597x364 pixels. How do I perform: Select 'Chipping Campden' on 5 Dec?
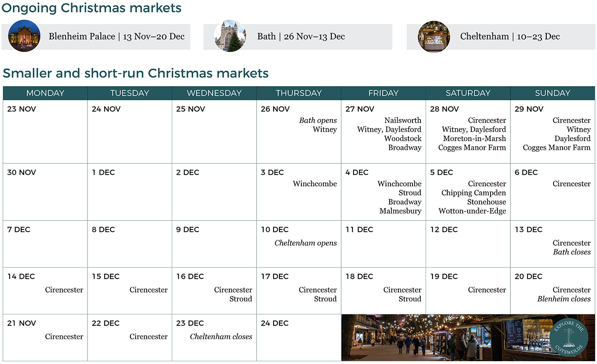(x=473, y=193)
